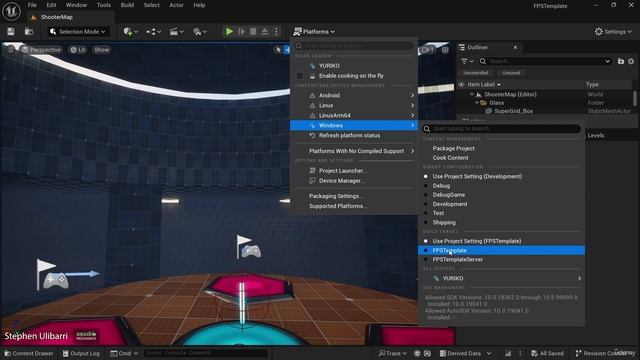
Task: Click the Outliner search field
Action: pyautogui.click(x=545, y=61)
